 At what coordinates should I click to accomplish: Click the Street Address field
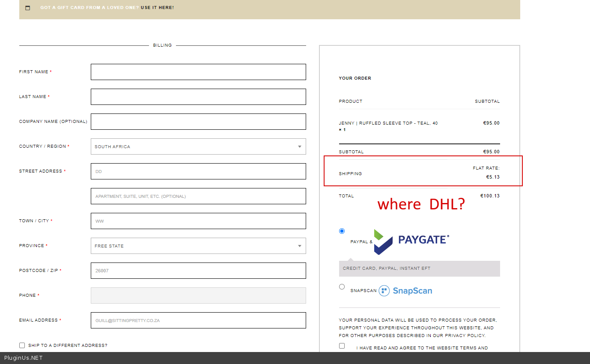pos(198,171)
